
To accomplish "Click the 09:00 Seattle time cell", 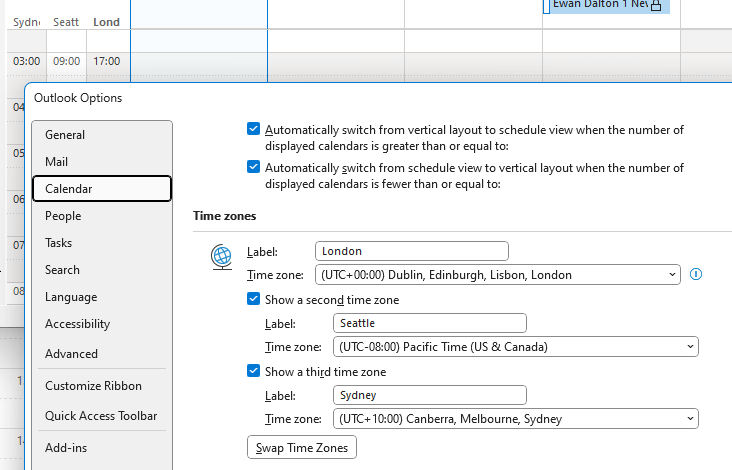I will pos(66,61).
